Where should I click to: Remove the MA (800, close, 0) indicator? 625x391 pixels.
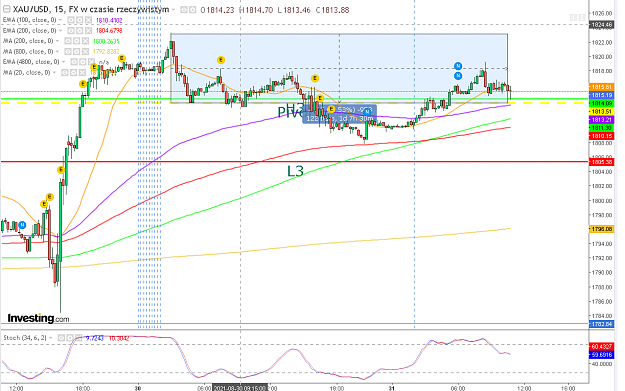coord(85,51)
